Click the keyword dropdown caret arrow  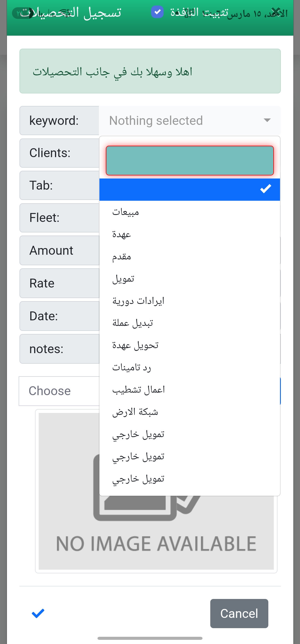pyautogui.click(x=267, y=120)
